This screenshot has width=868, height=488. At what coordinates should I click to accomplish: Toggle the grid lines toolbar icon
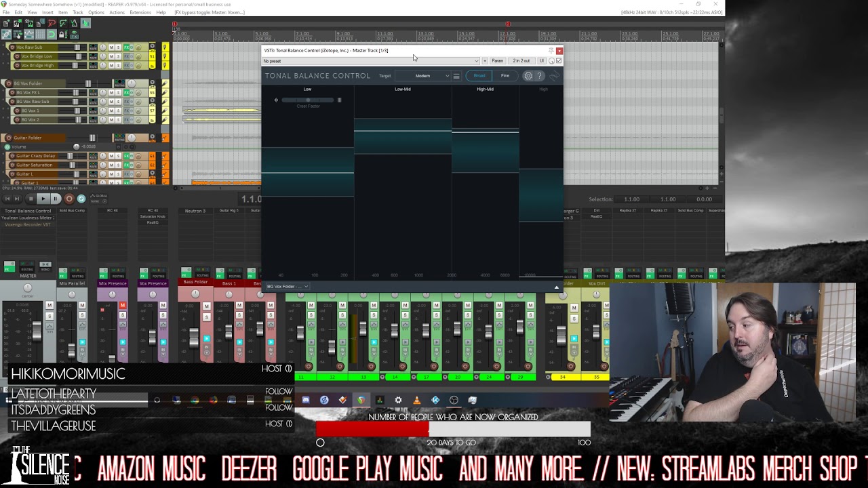point(40,35)
